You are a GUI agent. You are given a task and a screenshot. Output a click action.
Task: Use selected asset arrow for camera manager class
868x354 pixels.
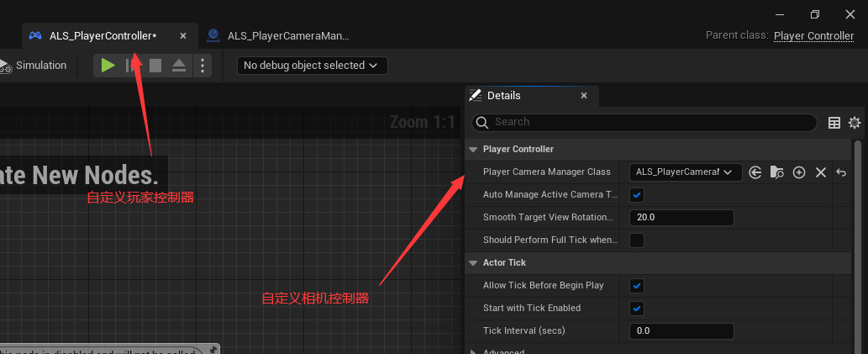coord(755,172)
